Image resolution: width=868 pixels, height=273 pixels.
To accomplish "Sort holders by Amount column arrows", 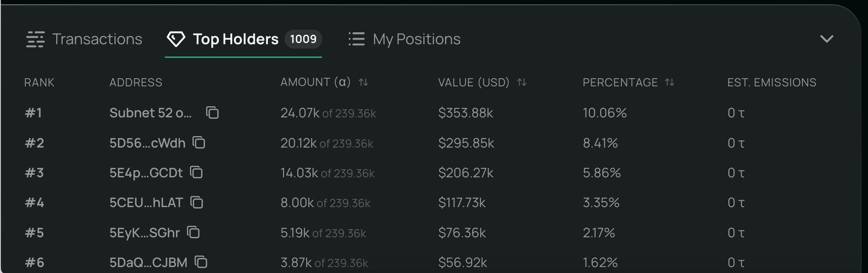I will point(363,82).
